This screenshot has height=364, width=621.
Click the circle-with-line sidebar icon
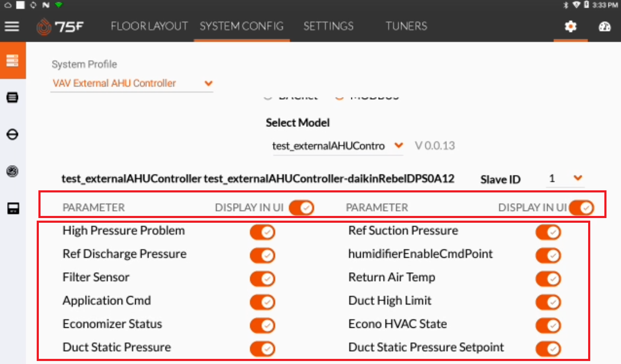pyautogui.click(x=13, y=134)
